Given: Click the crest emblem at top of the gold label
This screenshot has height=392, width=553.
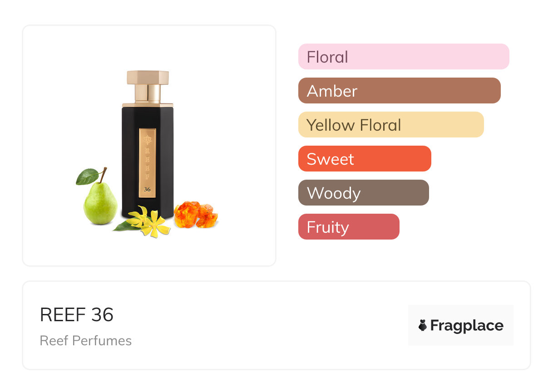Looking at the screenshot, I should click(x=147, y=139).
